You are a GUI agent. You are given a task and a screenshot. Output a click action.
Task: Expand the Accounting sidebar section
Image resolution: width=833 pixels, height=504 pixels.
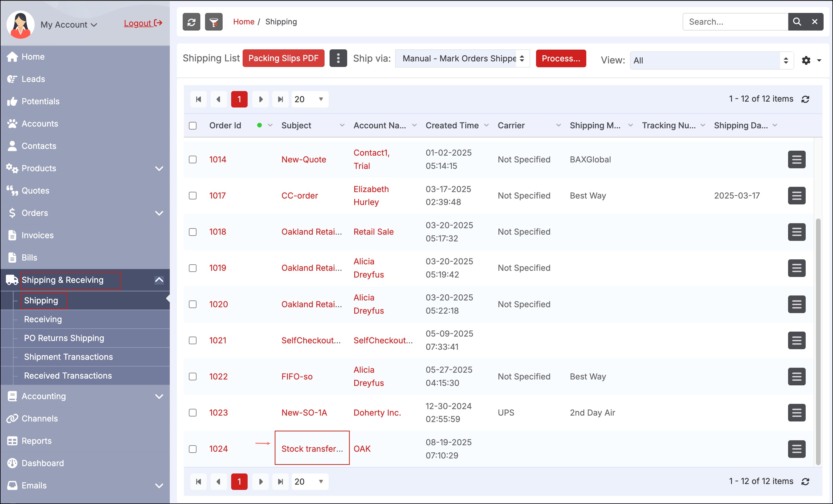coord(159,396)
